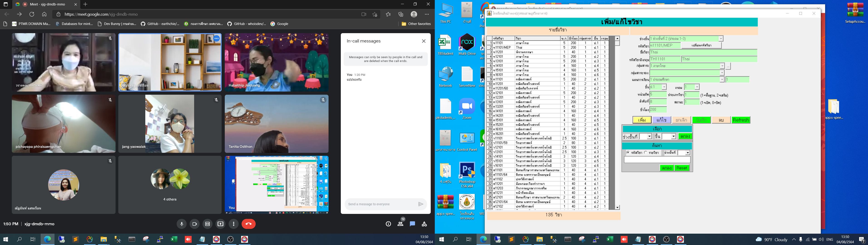868x245 pixels.
Task: Open the Meet activities shapes icon
Action: point(424,224)
